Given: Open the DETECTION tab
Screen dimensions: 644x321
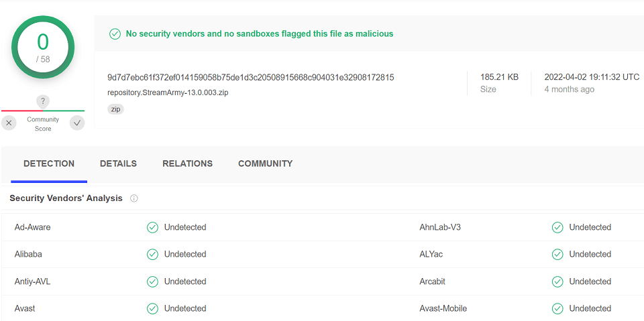Looking at the screenshot, I should (x=49, y=164).
